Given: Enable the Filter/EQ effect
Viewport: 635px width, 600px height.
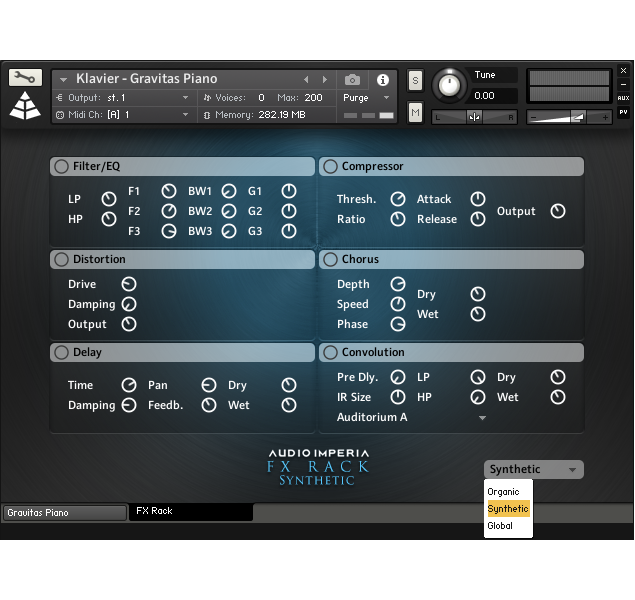Looking at the screenshot, I should click(61, 166).
